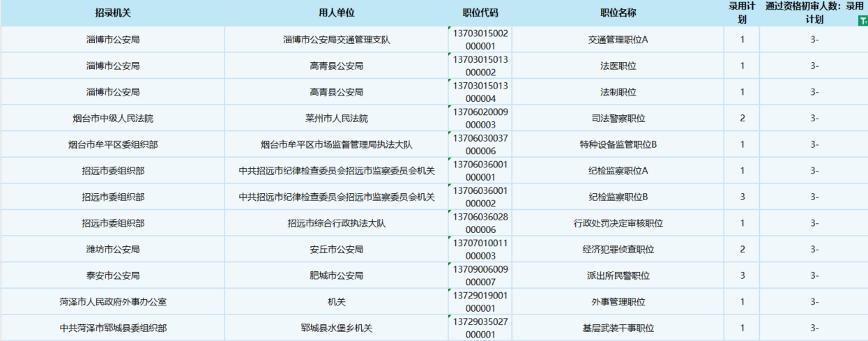The width and height of the screenshot is (868, 341).
Task: Select position code cell 13706020009000003
Action: click(x=480, y=118)
